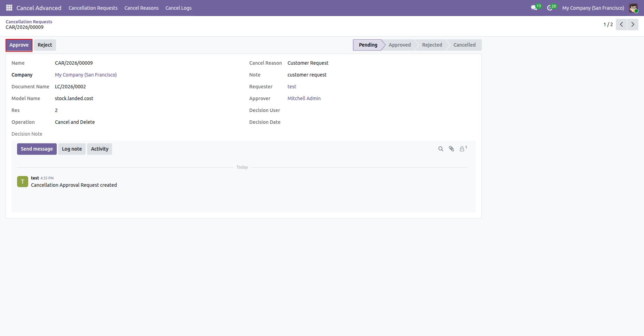The image size is (644, 336).
Task: Click document name LC/2026/0002
Action: coord(70,87)
